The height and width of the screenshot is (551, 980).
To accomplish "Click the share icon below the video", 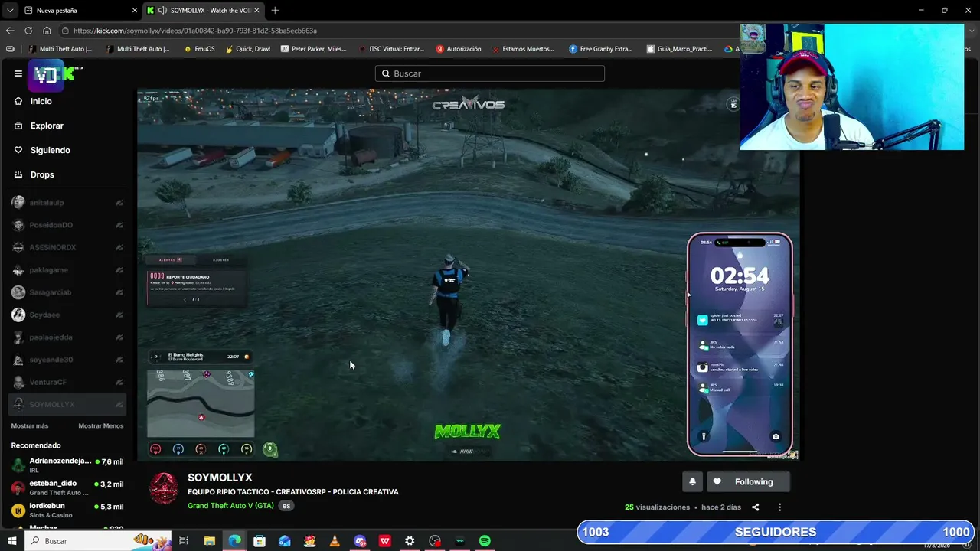I will 755,507.
